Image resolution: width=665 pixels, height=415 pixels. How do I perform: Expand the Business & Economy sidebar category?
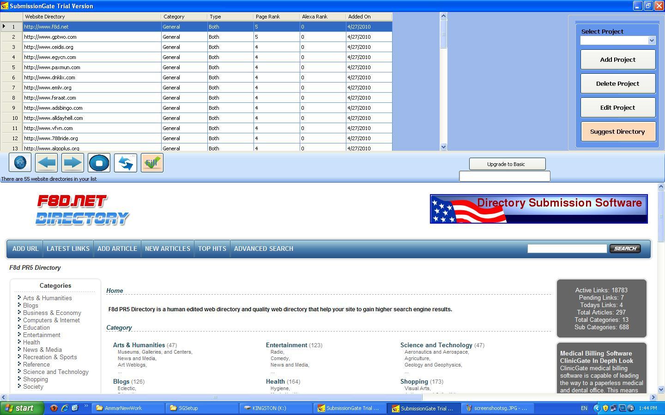52,312
